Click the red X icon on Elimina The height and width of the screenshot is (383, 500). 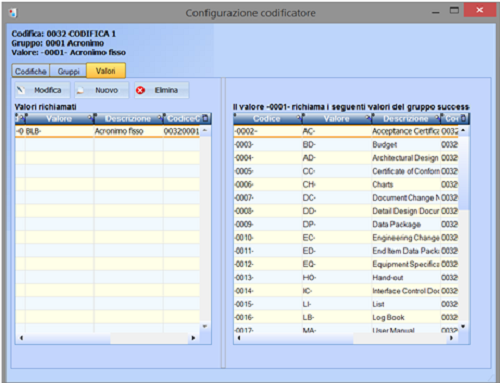pos(141,90)
